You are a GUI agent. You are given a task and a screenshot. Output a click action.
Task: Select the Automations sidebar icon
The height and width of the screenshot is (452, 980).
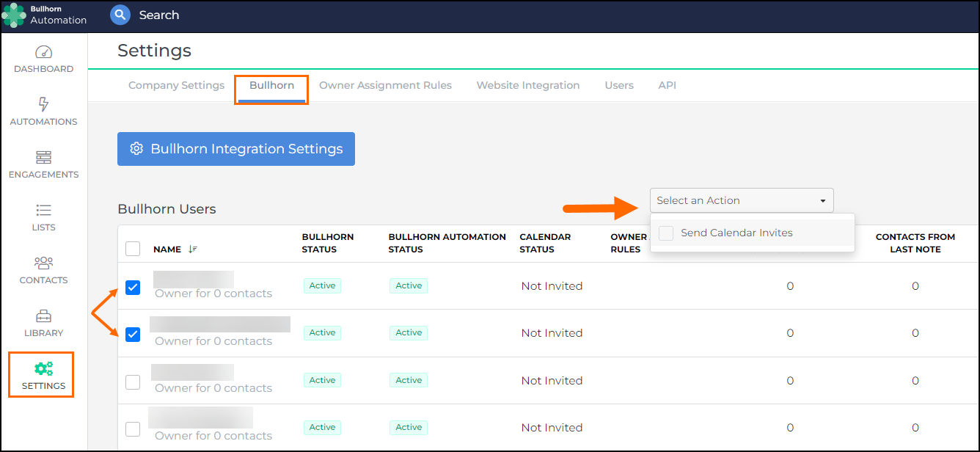(43, 109)
